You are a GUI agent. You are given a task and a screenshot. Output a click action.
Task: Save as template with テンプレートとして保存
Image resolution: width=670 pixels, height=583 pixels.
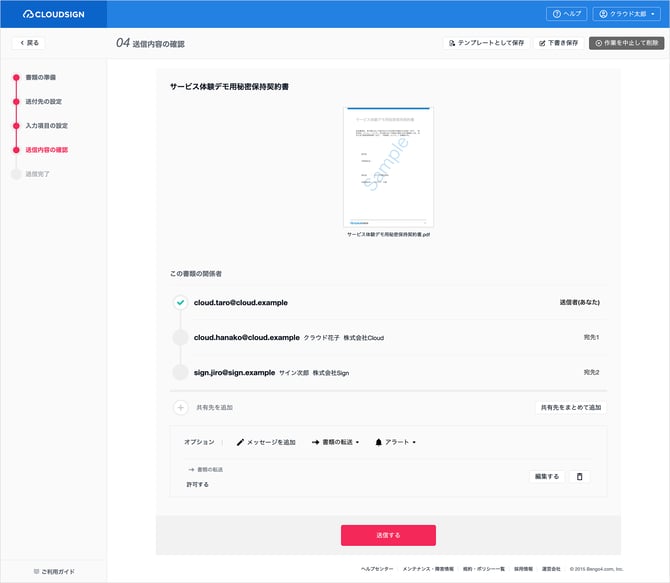tap(486, 43)
